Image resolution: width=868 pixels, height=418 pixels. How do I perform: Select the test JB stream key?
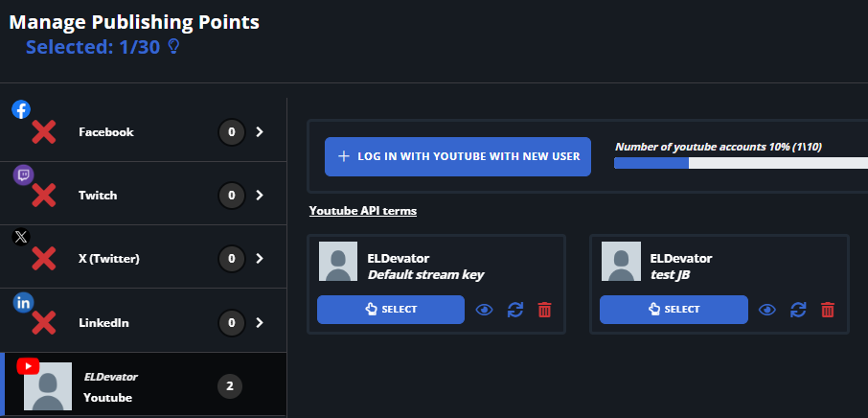point(674,310)
